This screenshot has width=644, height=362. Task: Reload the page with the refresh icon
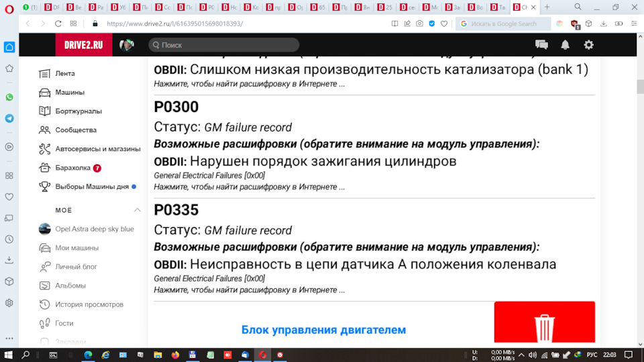click(58, 23)
